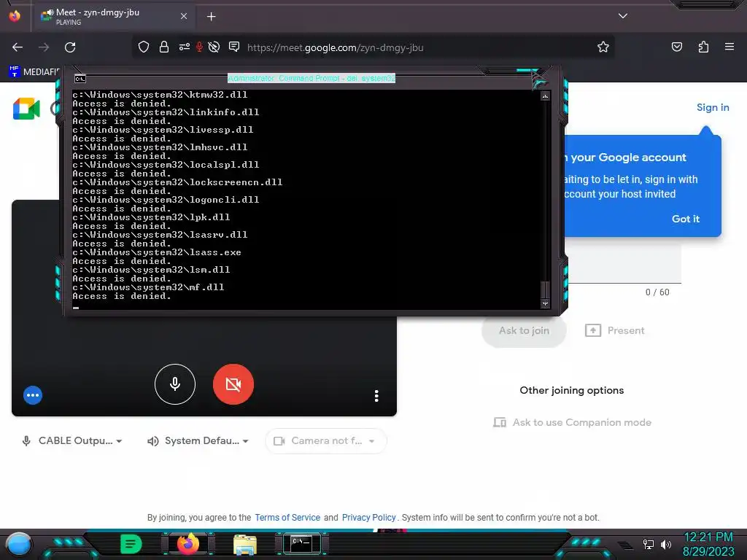Open the Pocket save icon
This screenshot has width=747, height=560.
(x=676, y=47)
